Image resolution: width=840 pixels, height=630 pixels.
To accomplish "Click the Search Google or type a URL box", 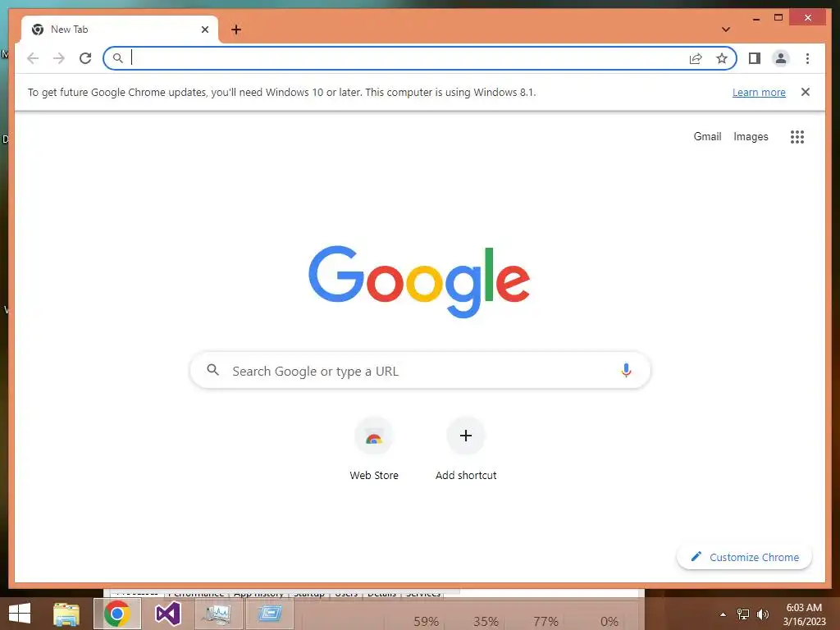I will click(x=420, y=370).
